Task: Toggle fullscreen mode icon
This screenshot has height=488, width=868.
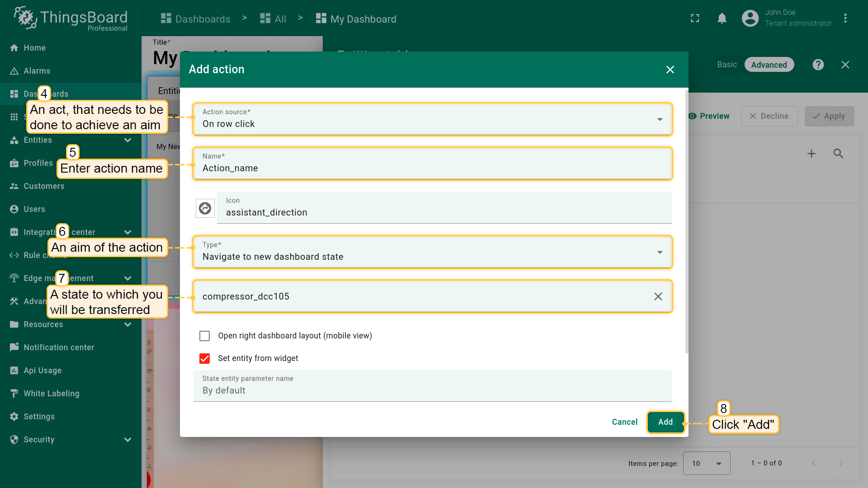Action: point(695,19)
